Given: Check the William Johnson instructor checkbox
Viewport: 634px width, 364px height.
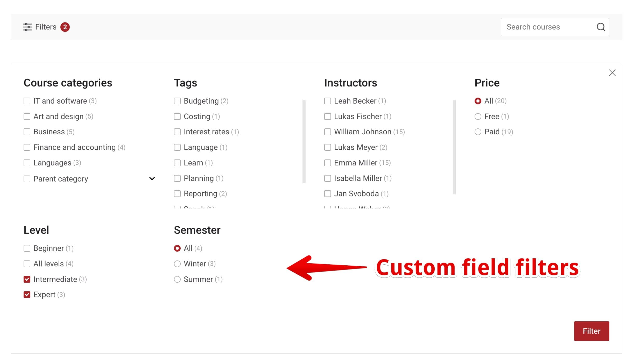Looking at the screenshot, I should 328,132.
